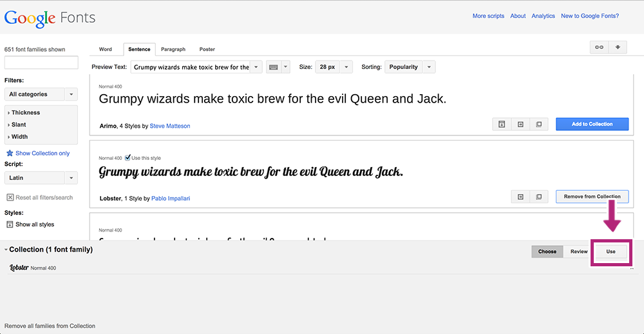This screenshot has width=644, height=334.
Task: Switch to the Poster tab
Action: [x=207, y=49]
